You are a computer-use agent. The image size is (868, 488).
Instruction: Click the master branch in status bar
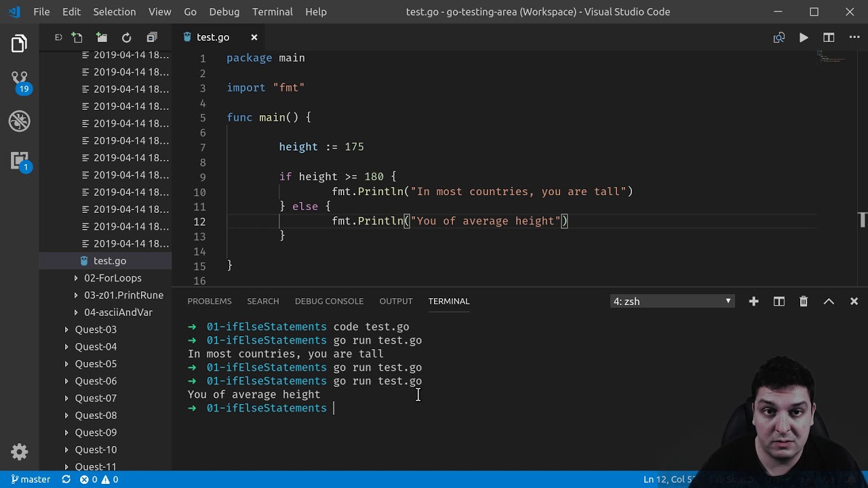(31, 479)
